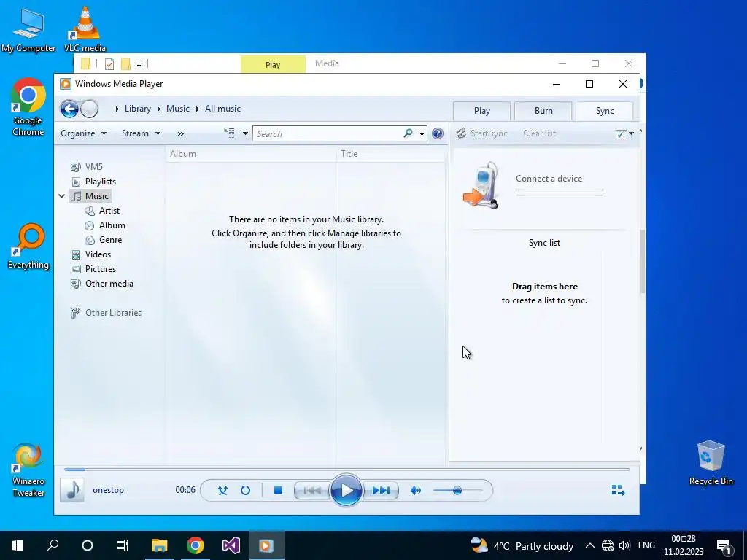Expand the arrow after Library breadcrumb
The width and height of the screenshot is (747, 560).
pyautogui.click(x=158, y=109)
